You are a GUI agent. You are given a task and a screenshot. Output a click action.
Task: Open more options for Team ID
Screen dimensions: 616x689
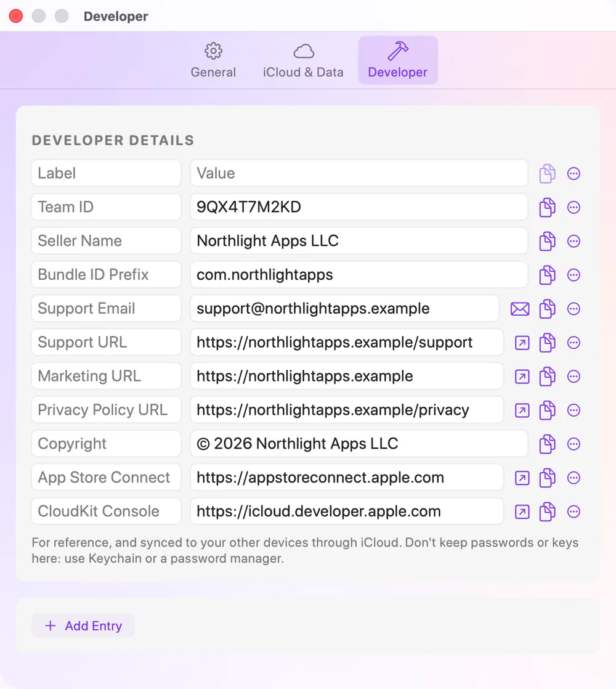pos(573,207)
